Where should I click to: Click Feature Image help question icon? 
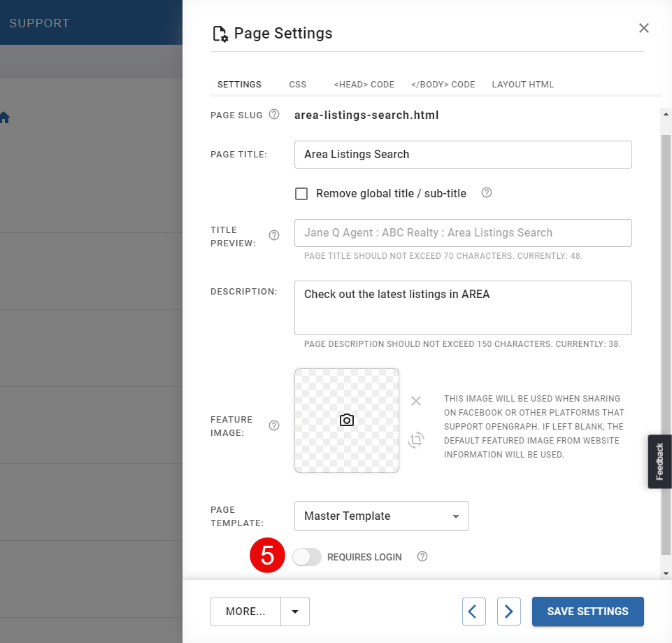pyautogui.click(x=274, y=425)
